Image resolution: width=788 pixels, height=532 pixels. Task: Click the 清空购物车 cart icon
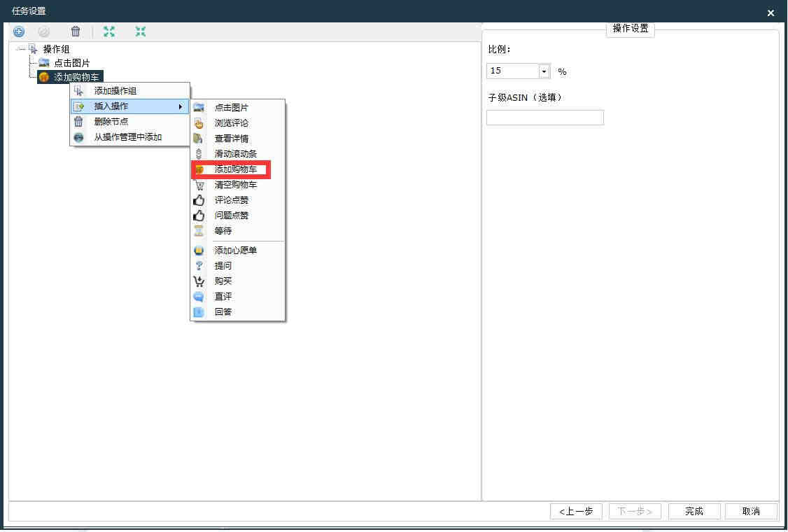199,185
